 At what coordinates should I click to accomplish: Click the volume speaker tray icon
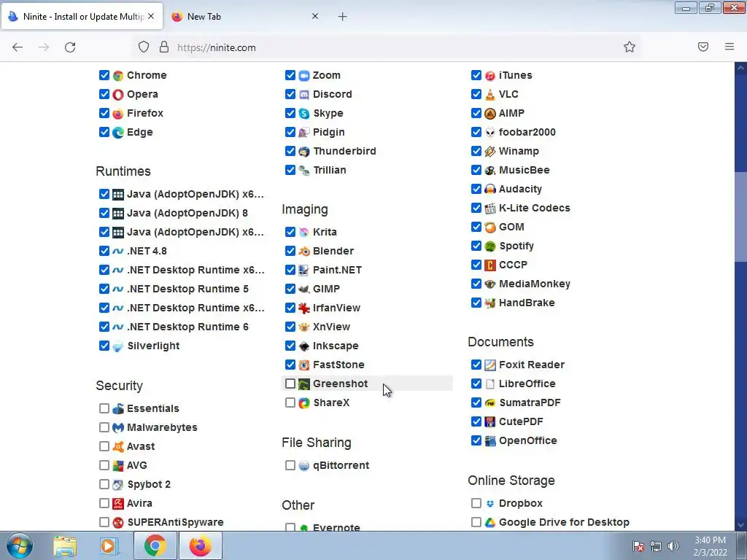tap(673, 546)
